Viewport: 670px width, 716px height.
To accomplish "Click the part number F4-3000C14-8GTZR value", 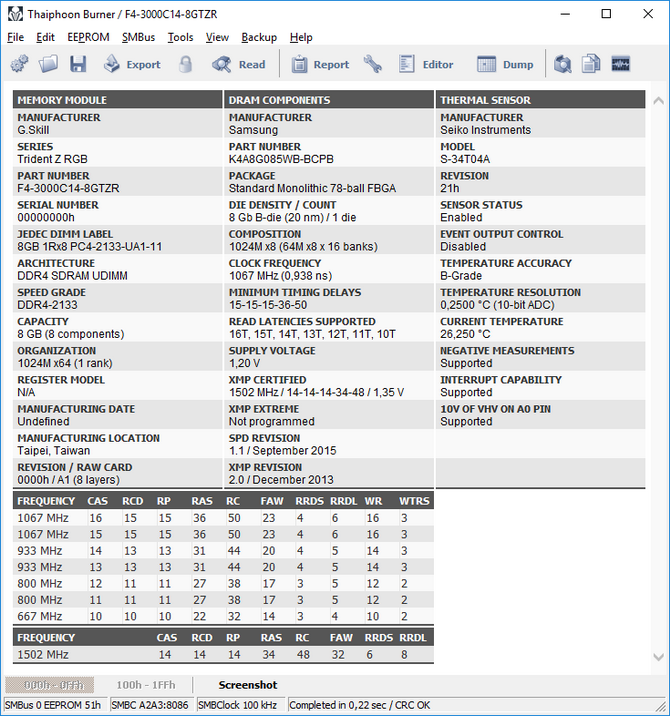I will [68, 188].
